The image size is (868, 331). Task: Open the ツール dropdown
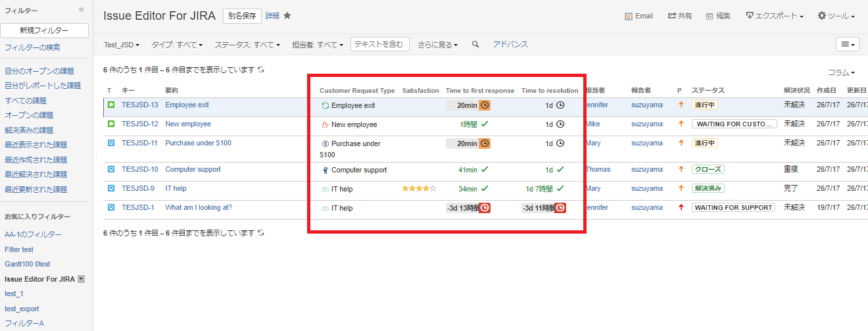(836, 16)
